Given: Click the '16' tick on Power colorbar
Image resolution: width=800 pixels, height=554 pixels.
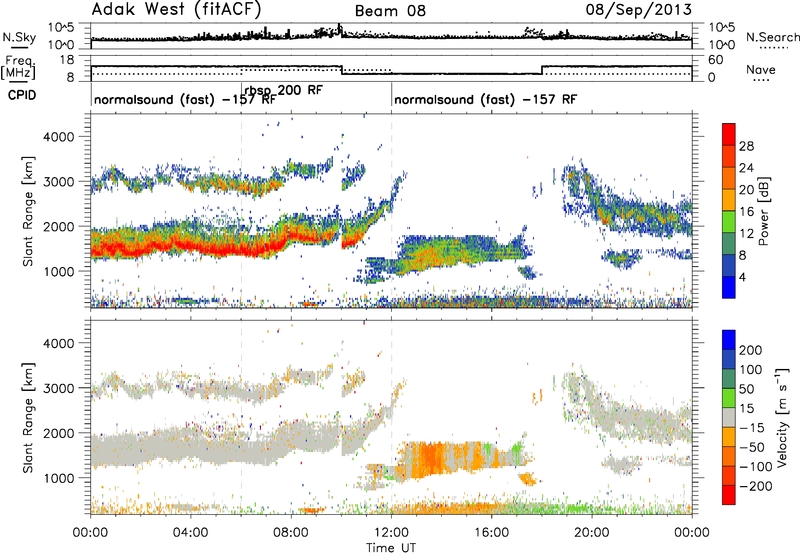Looking at the screenshot, I should point(746,211).
